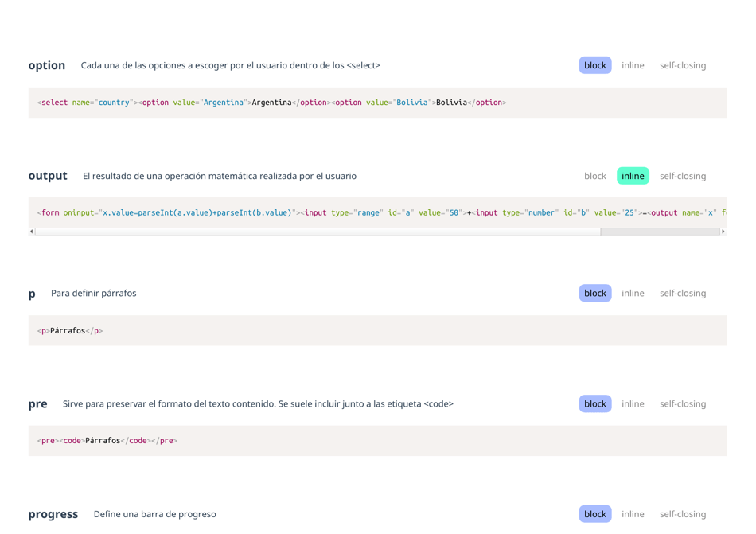Viewport: 756px width, 534px height.
Task: Click the left arrow of the output scrollbar
Action: 30,231
